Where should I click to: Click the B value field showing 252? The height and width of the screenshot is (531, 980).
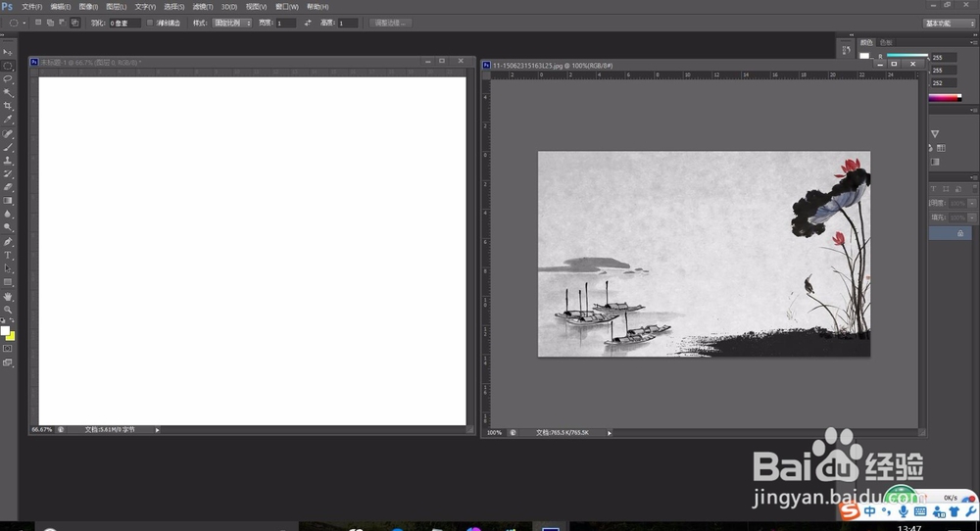click(944, 83)
